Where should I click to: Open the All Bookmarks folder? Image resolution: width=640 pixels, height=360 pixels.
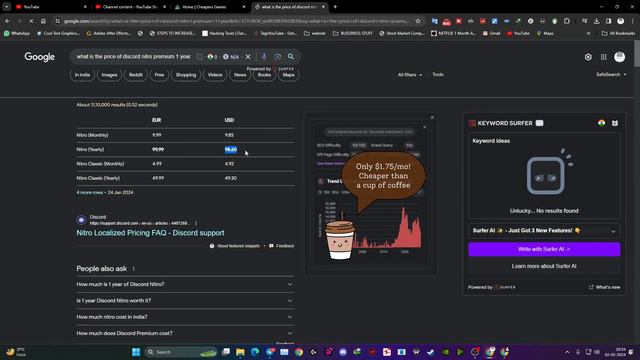[x=618, y=33]
